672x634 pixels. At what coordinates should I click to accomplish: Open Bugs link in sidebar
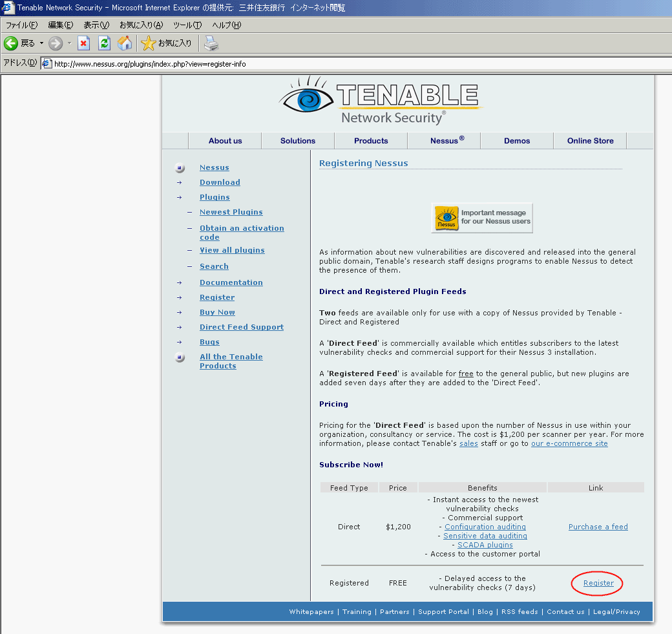(x=209, y=342)
